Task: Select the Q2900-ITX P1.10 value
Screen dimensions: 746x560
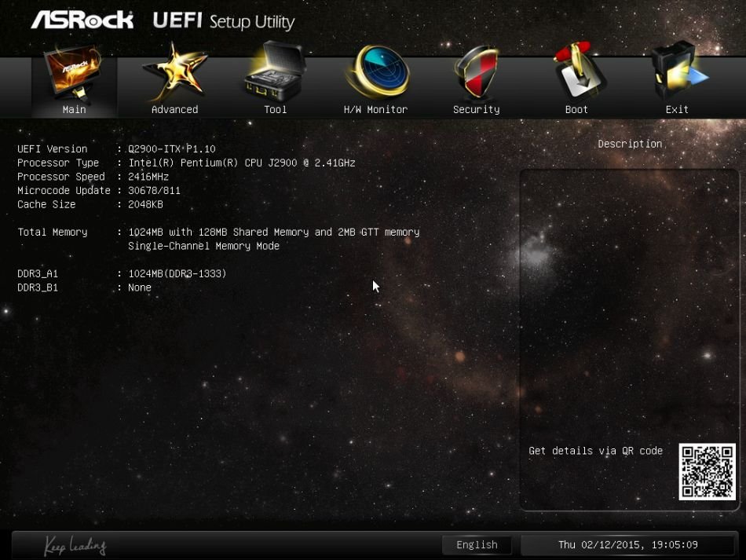Action: (x=172, y=149)
